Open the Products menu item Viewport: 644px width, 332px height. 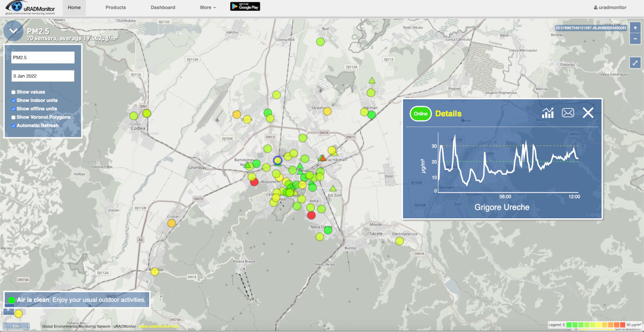pyautogui.click(x=115, y=8)
